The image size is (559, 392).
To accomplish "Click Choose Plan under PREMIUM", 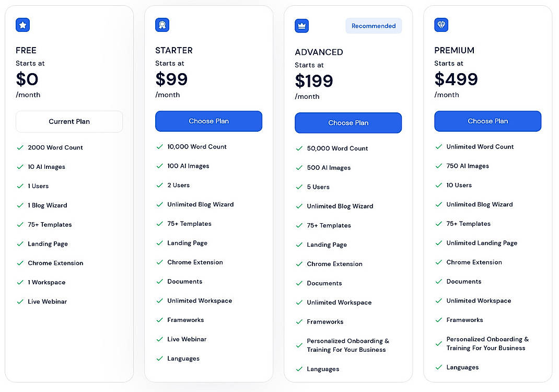I will 487,121.
